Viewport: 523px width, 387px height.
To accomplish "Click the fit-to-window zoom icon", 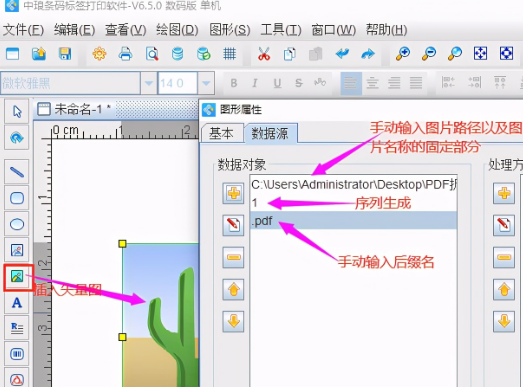I will [x=480, y=54].
